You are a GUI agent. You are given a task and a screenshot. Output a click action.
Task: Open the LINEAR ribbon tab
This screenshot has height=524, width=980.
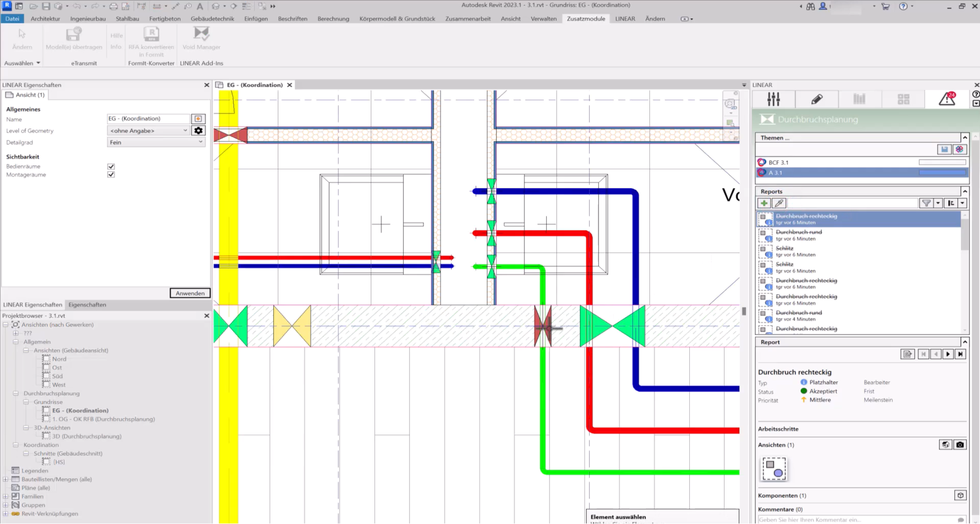coord(625,18)
